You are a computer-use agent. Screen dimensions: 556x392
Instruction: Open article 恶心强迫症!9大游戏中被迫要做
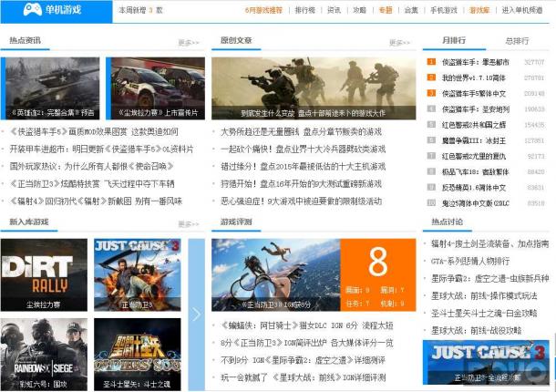click(301, 201)
